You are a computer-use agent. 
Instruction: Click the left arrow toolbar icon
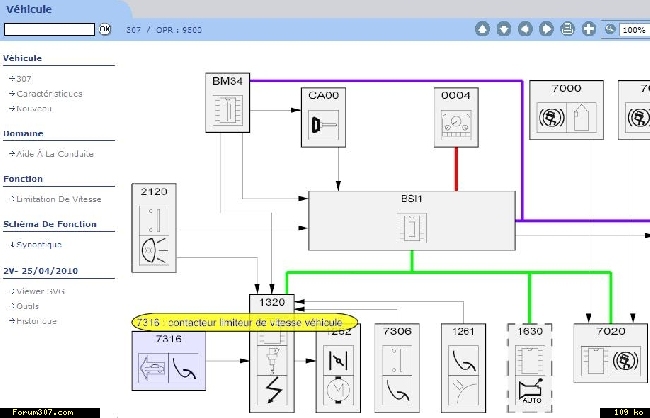tap(525, 29)
